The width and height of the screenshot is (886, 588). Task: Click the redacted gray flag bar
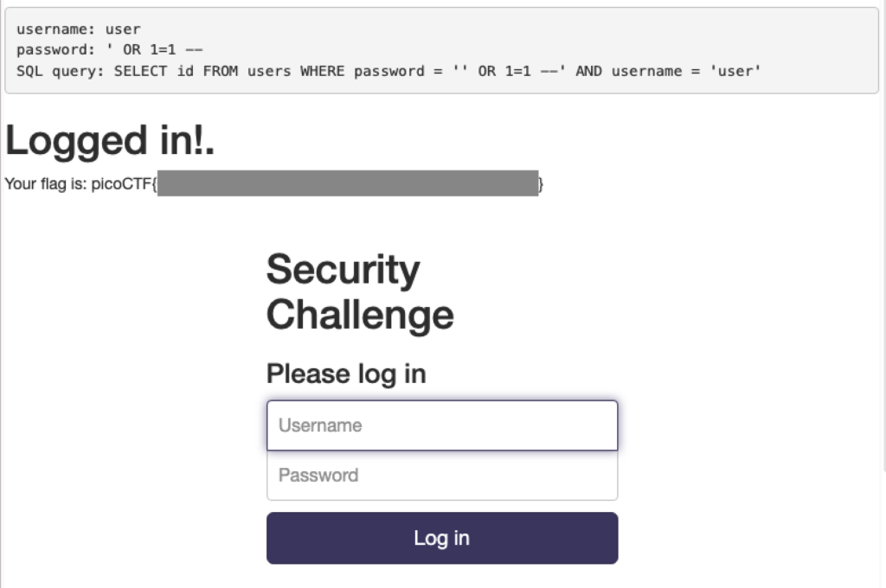coord(348,183)
